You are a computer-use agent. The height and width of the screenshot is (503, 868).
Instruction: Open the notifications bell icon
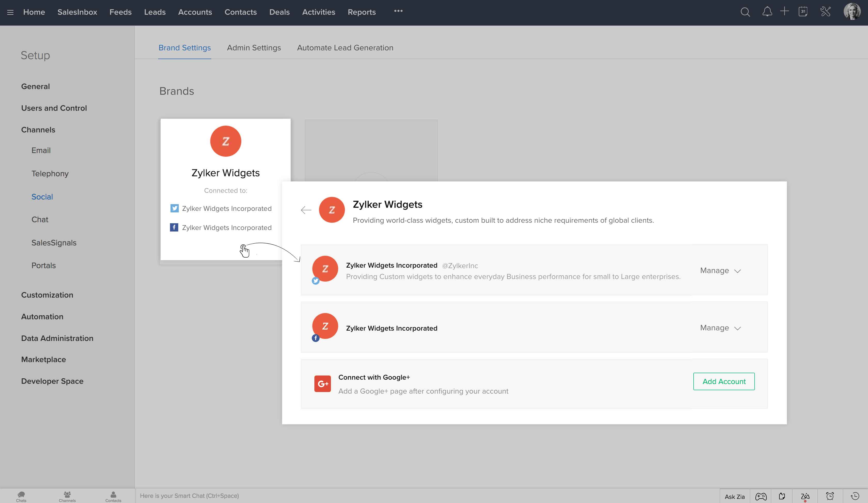coord(767,12)
